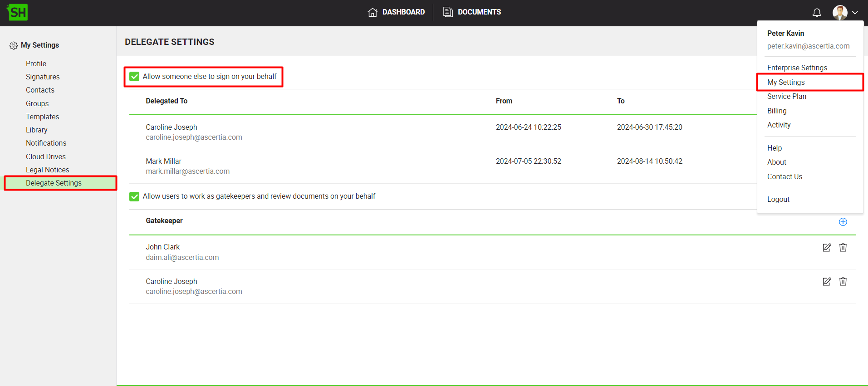
Task: Add a new gatekeeper with plus icon
Action: coord(843,222)
